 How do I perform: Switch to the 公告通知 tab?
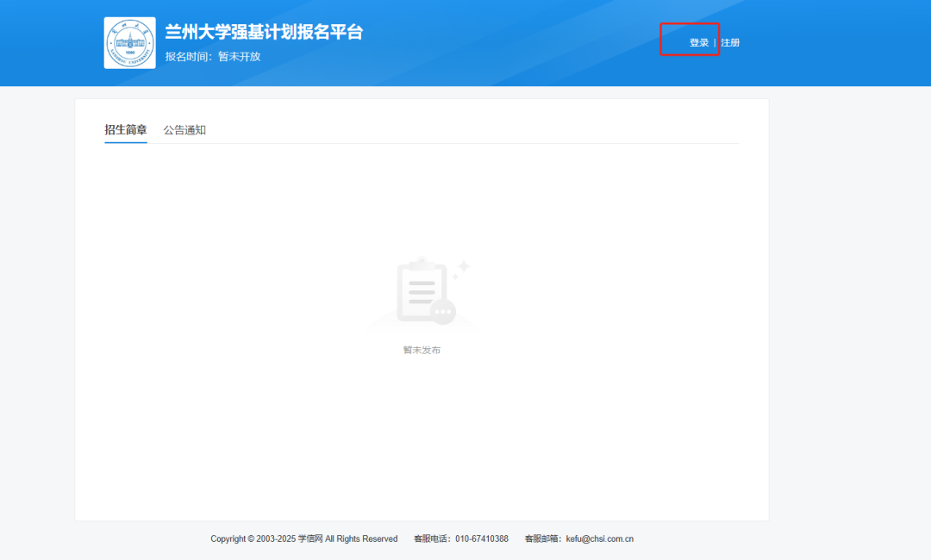(184, 130)
